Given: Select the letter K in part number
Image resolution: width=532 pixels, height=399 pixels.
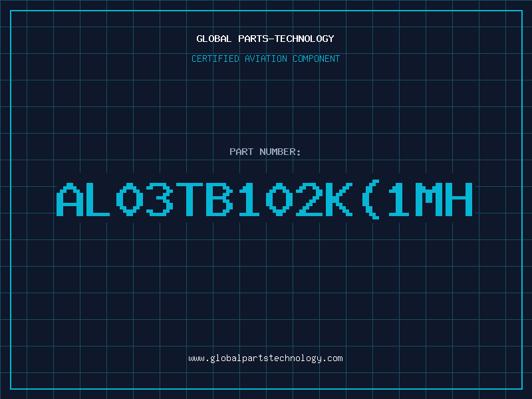Looking at the screenshot, I should coord(339,199).
